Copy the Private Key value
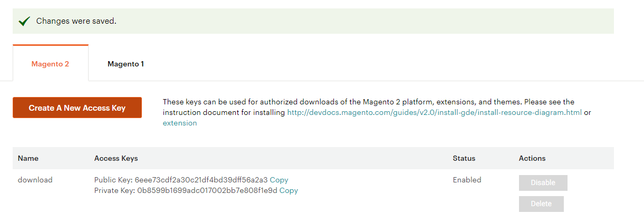 click(289, 190)
